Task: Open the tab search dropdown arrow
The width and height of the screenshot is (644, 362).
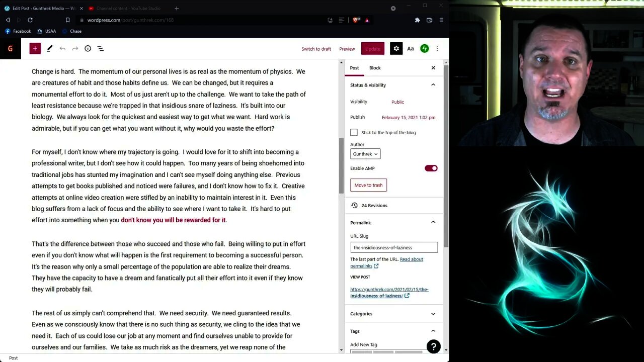Action: (x=393, y=8)
